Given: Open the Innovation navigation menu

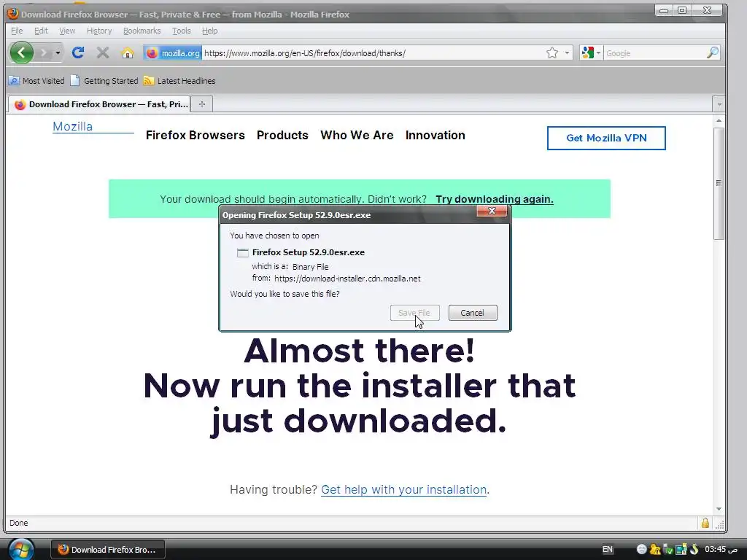Looking at the screenshot, I should [436, 135].
